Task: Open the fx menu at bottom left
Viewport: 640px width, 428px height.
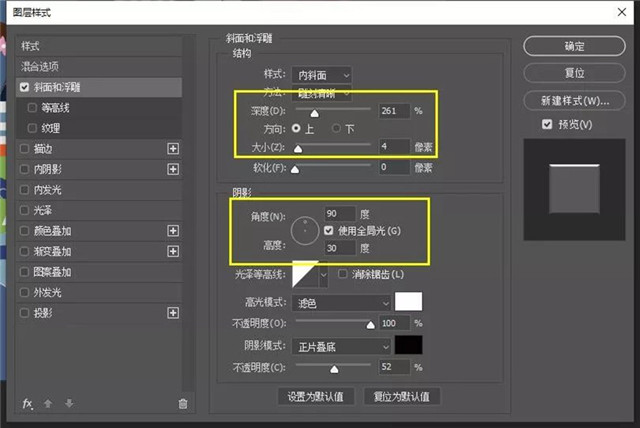Action: click(28, 403)
